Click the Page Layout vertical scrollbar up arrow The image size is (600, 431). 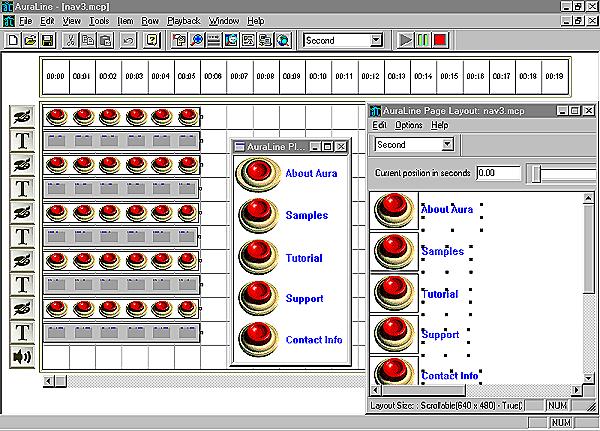tap(588, 198)
